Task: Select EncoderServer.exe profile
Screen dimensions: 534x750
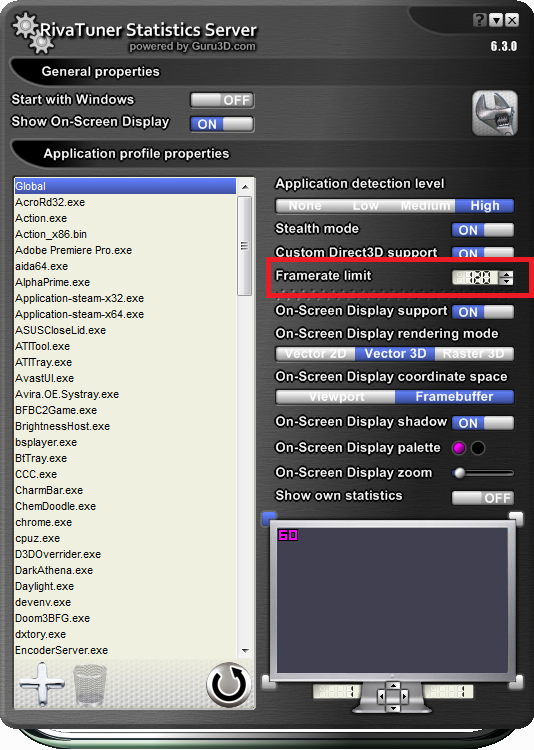Action: pyautogui.click(x=125, y=651)
